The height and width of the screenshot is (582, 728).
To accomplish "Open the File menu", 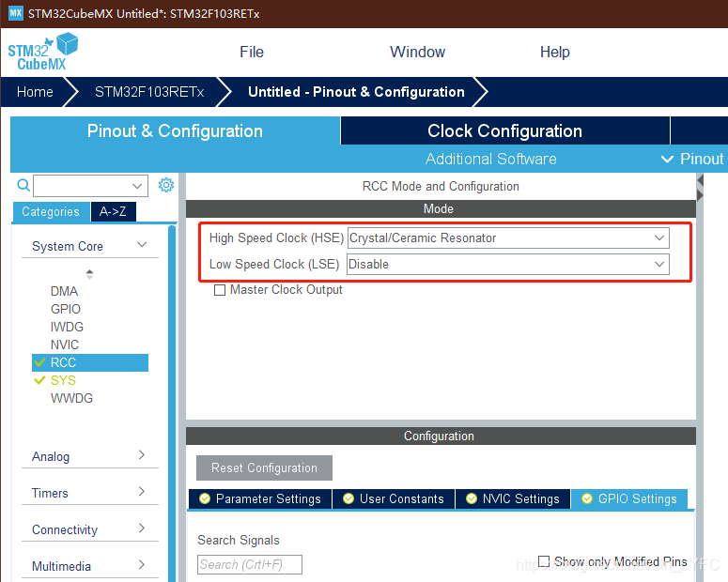I will tap(252, 52).
